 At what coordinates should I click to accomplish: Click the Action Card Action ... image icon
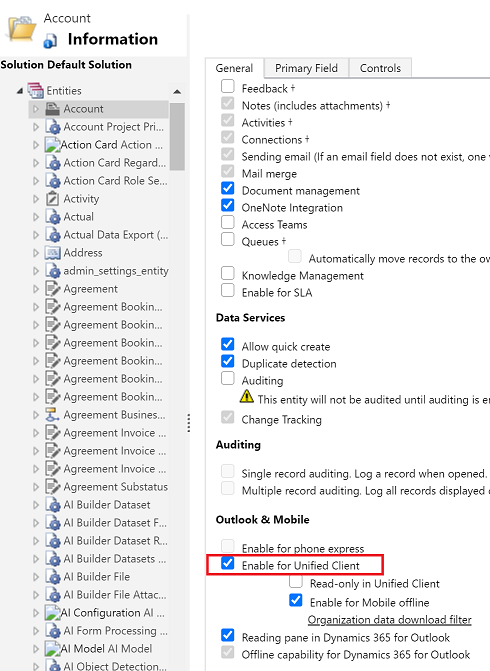coord(52,145)
